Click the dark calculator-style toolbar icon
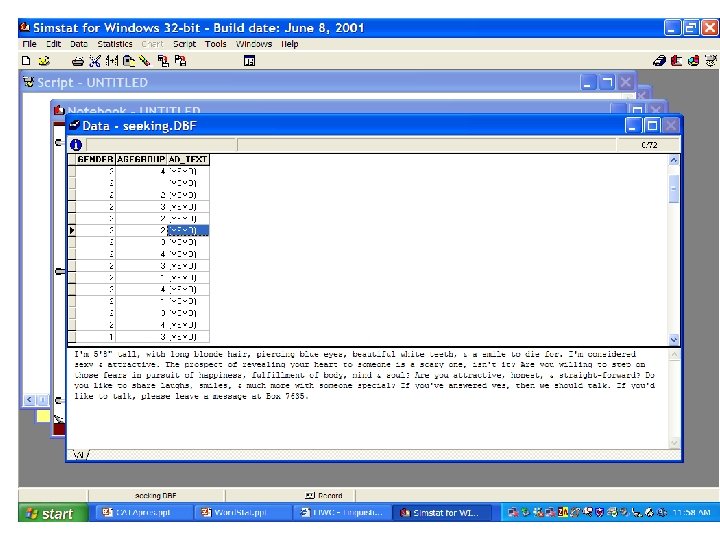This screenshot has width=720, height=540. point(249,61)
